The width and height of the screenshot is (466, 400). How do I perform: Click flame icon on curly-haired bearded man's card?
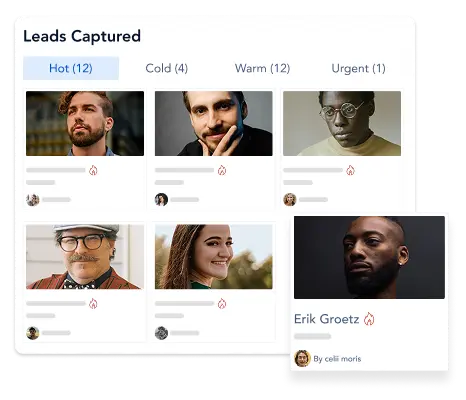pos(93,170)
